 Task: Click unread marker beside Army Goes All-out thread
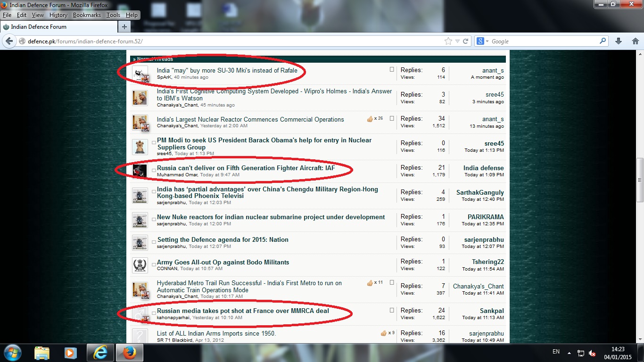154,264
